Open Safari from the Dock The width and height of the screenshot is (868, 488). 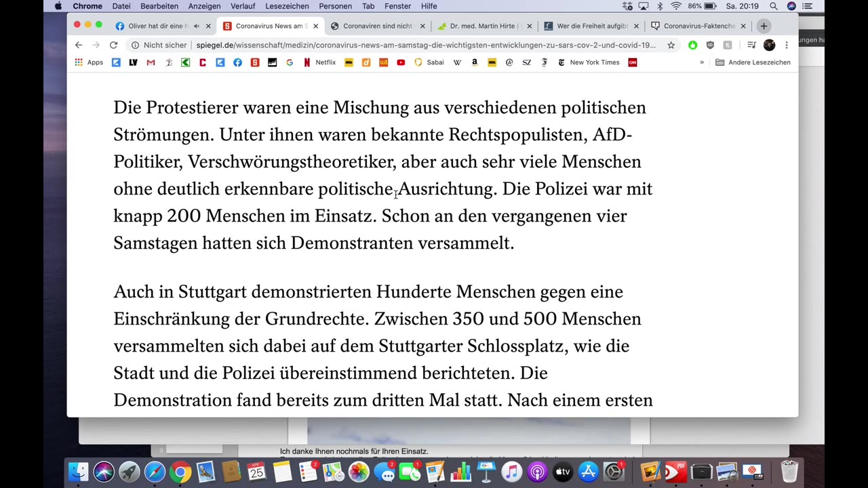point(155,472)
